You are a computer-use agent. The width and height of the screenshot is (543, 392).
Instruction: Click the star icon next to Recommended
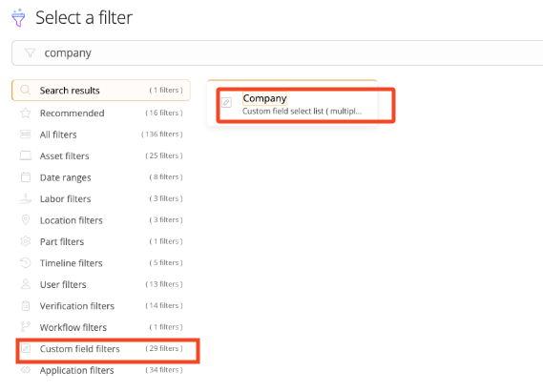(26, 113)
